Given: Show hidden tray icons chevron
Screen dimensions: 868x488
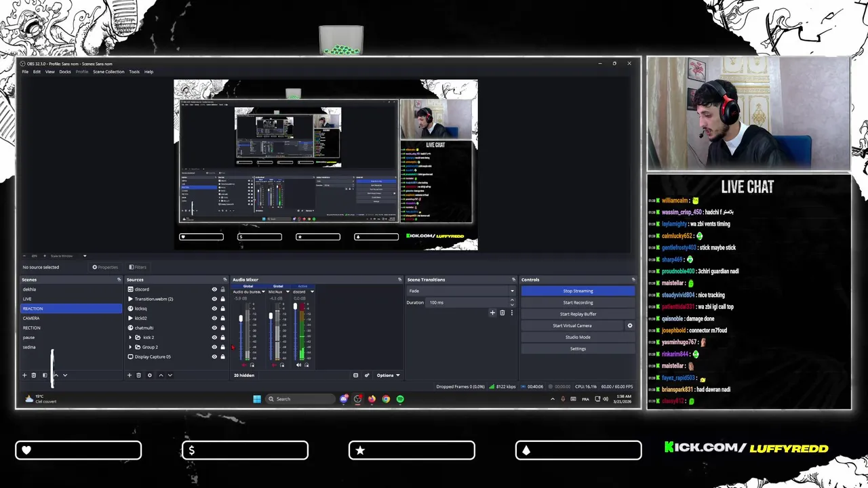Looking at the screenshot, I should (553, 399).
